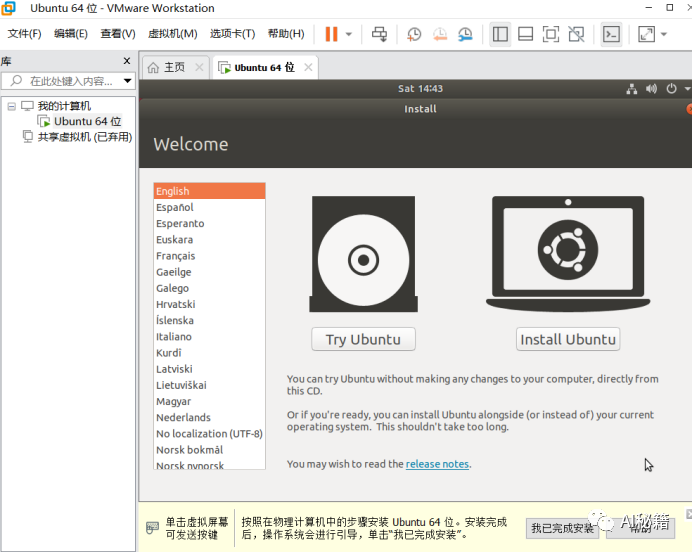Image resolution: width=692 pixels, height=552 pixels.
Task: Select Italiano language
Action: tap(210, 337)
